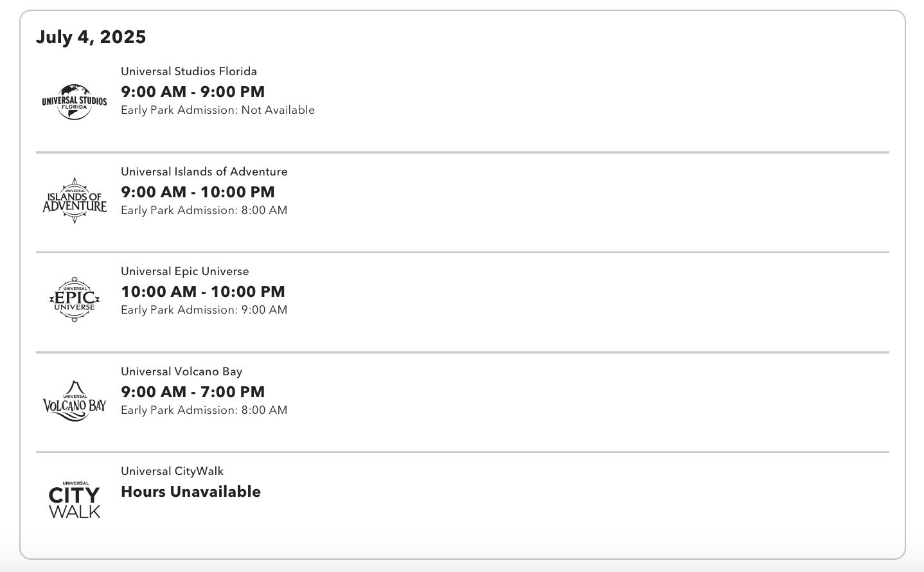Click the 9:00 AM - 10:00 PM hours
The image size is (924, 572).
tap(198, 192)
